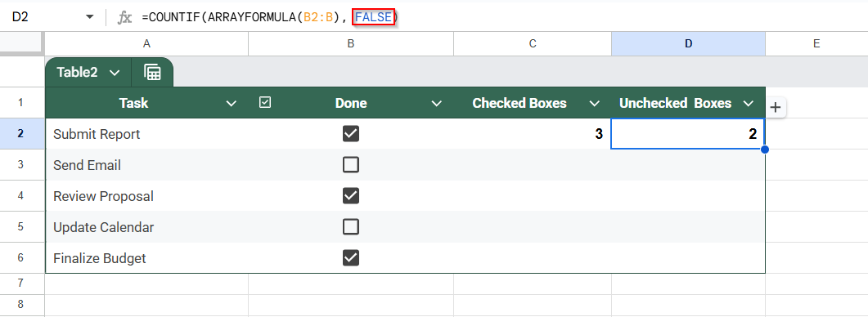868x317 pixels.
Task: Click the checkbox type icon in Done header
Action: 265,102
